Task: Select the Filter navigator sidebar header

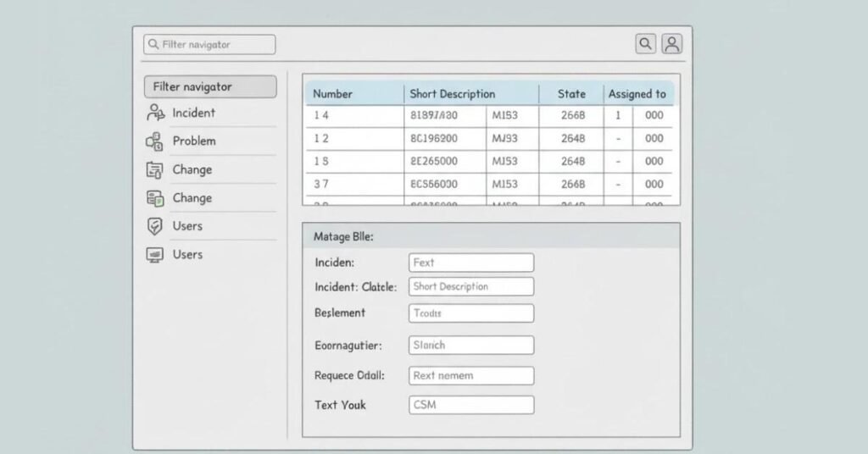Action: 210,86
